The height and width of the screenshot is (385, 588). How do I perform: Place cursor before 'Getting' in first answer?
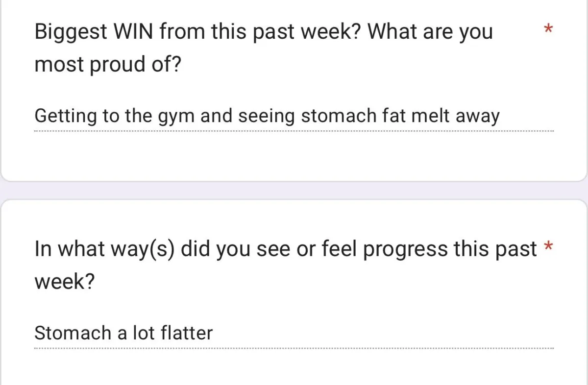click(x=35, y=117)
